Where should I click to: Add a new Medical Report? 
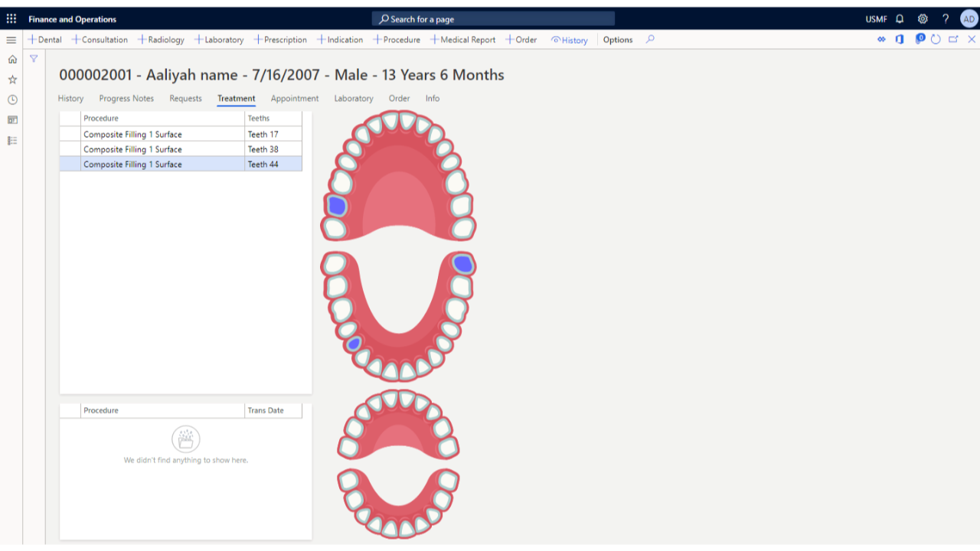click(x=463, y=40)
